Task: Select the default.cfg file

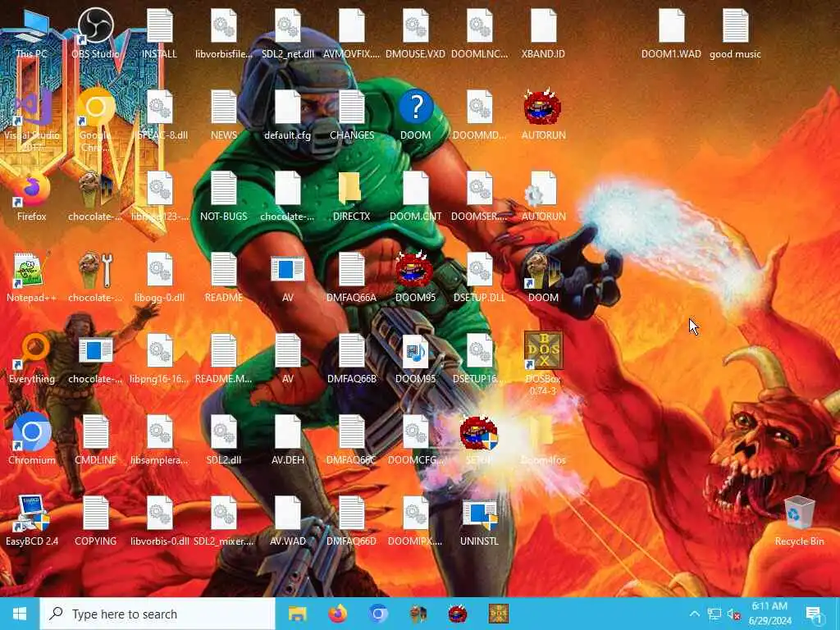Action: point(288,115)
